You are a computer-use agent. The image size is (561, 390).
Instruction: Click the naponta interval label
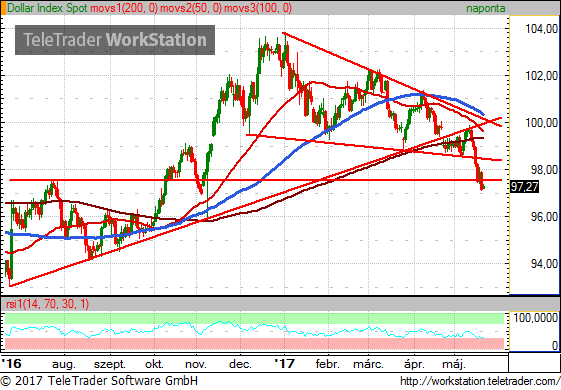pyautogui.click(x=486, y=8)
